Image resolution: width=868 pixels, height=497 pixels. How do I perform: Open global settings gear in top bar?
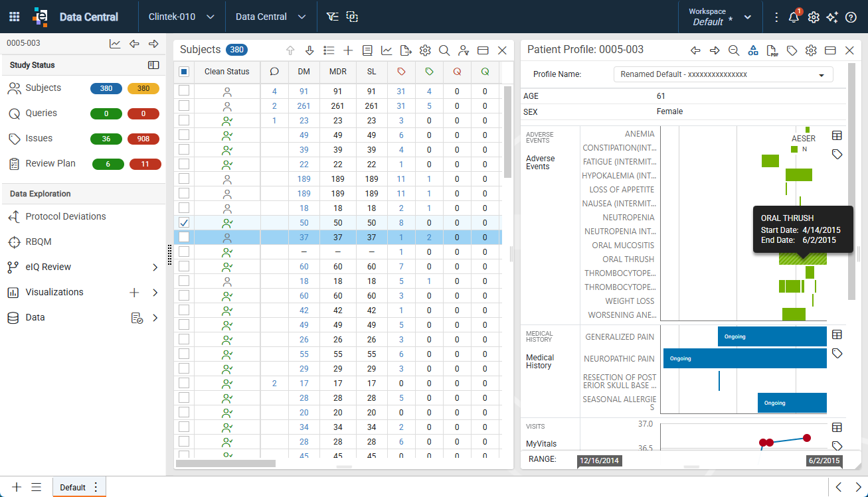point(814,17)
